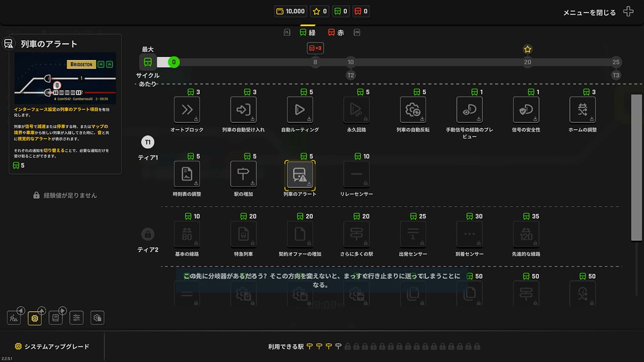Click the green cycle progress slider handle
Image resolution: width=644 pixels, height=362 pixels.
click(x=174, y=62)
